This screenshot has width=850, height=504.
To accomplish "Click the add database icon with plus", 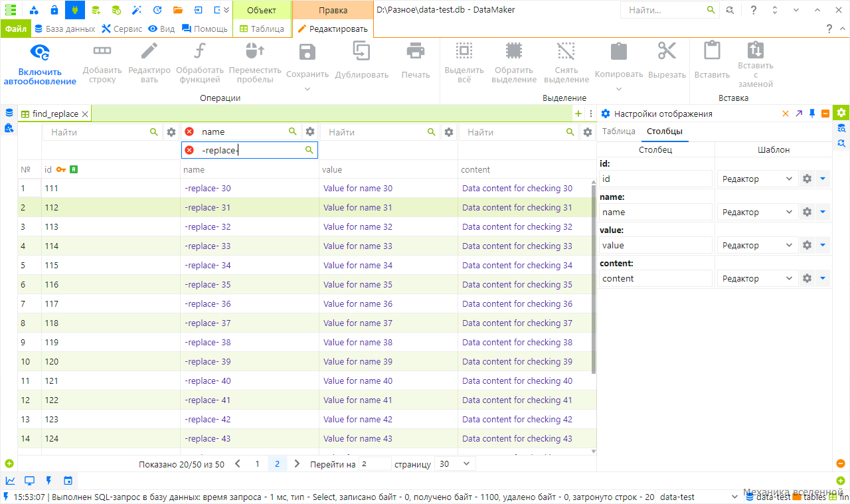I will 96,10.
